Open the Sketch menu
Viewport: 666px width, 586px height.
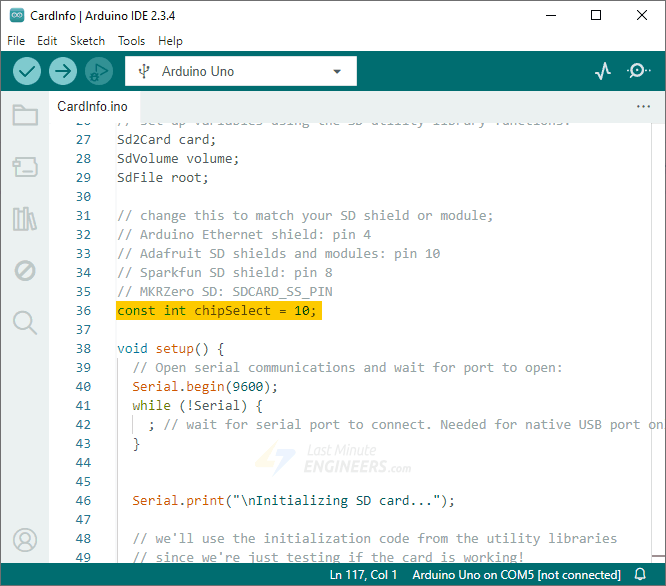point(87,41)
